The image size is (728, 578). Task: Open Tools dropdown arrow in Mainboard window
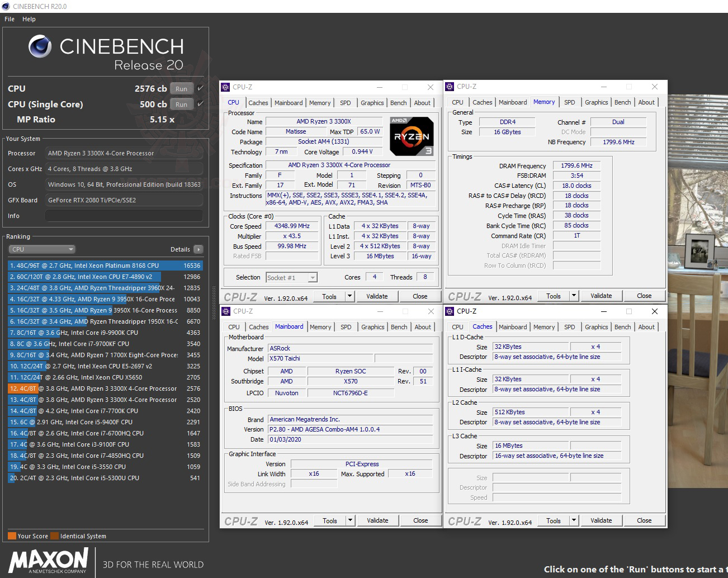click(x=350, y=520)
